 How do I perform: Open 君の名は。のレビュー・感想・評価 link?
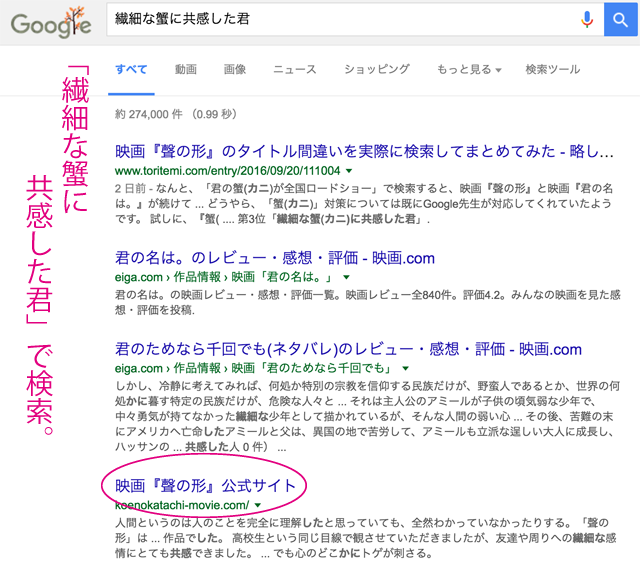click(275, 258)
